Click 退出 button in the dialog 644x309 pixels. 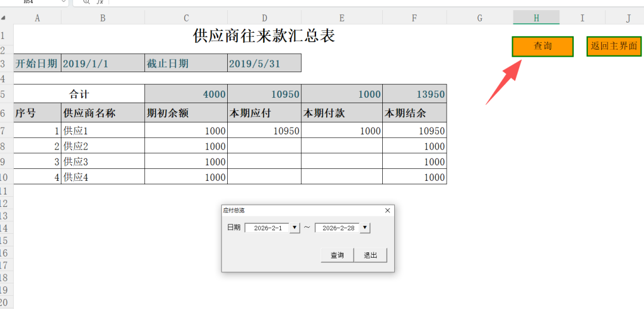point(370,255)
